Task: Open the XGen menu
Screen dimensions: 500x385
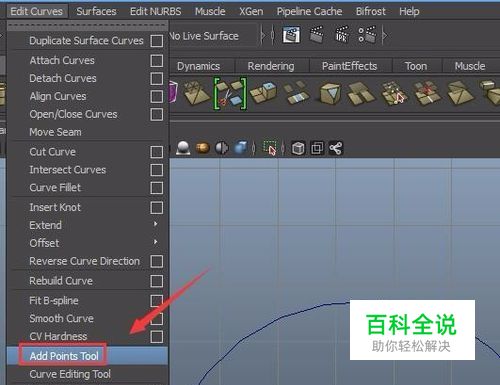Action: [x=251, y=11]
